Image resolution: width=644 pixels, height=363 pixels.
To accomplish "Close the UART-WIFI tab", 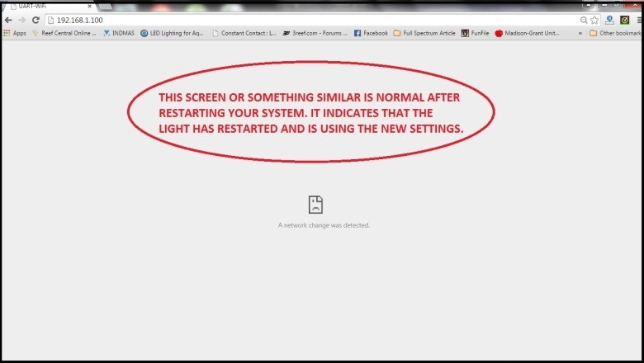I will click(x=89, y=6).
